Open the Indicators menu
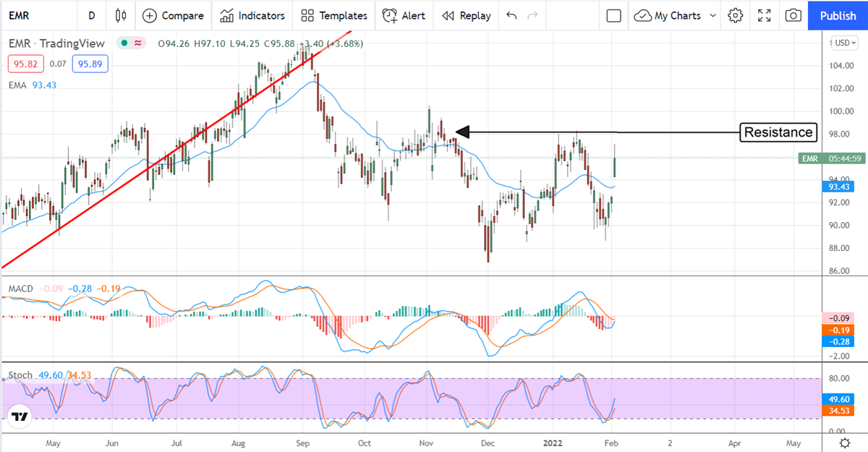The width and height of the screenshot is (868, 452). pos(252,15)
